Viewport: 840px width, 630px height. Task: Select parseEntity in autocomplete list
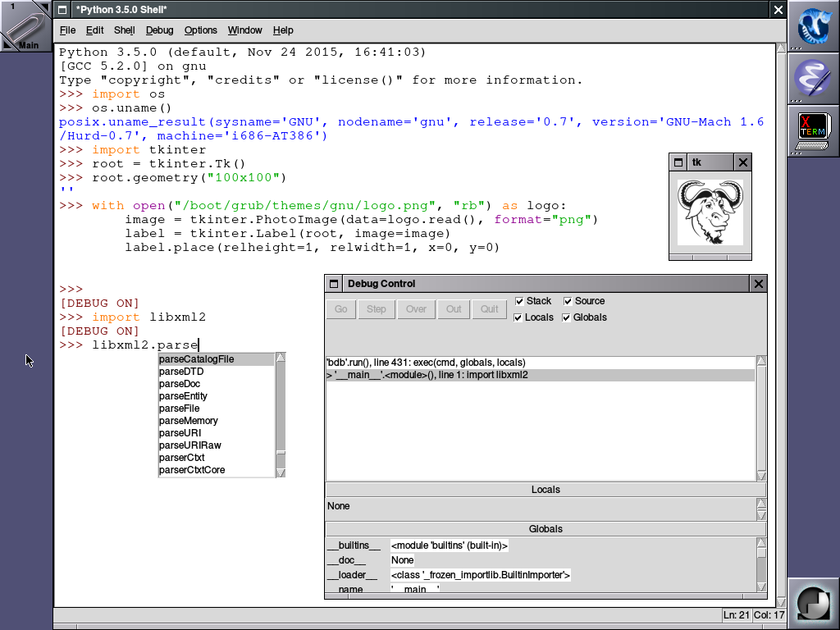pyautogui.click(x=216, y=396)
